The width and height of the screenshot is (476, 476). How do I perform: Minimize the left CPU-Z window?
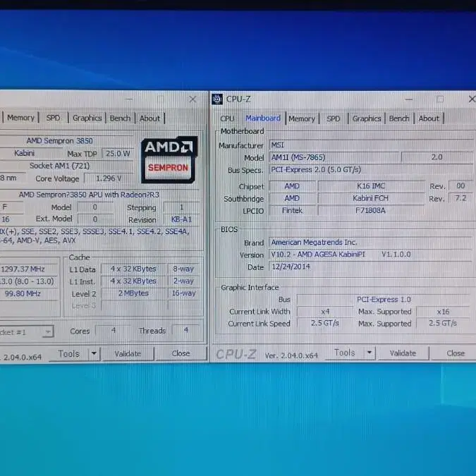coord(129,99)
